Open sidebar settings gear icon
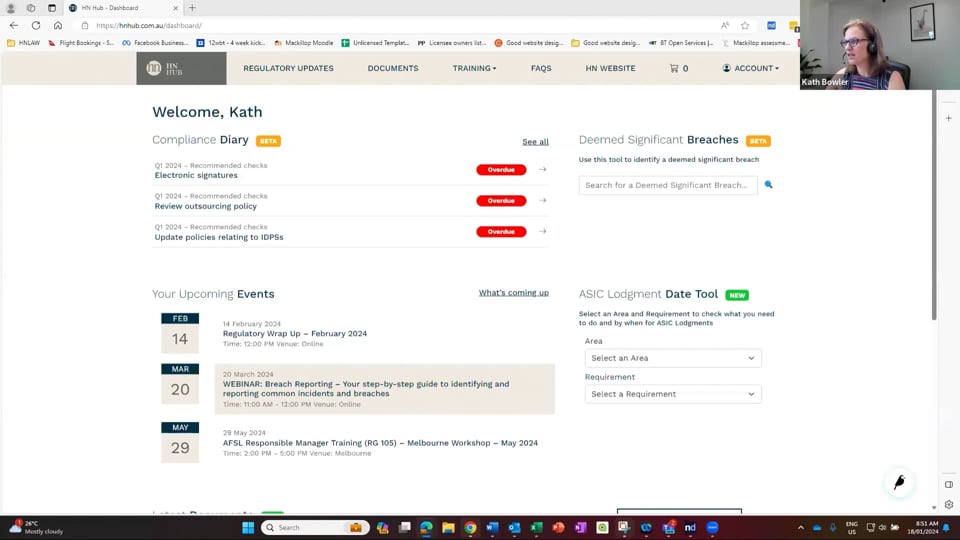 tap(948, 504)
